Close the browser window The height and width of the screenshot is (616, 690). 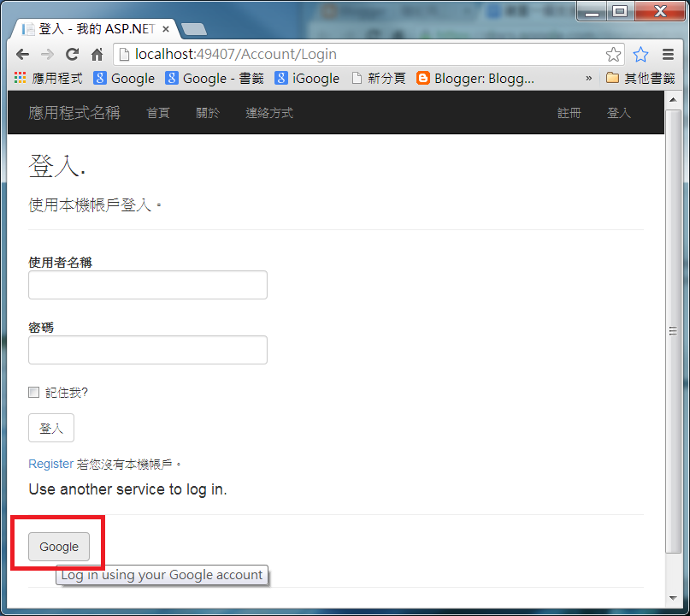click(660, 12)
